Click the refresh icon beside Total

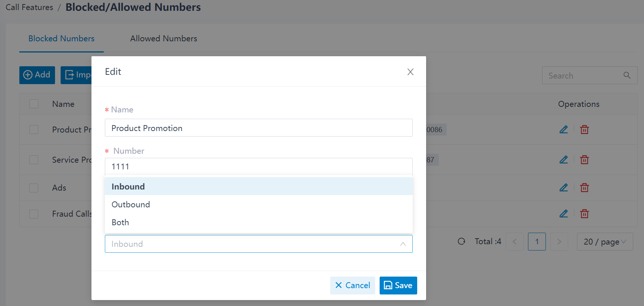(461, 241)
